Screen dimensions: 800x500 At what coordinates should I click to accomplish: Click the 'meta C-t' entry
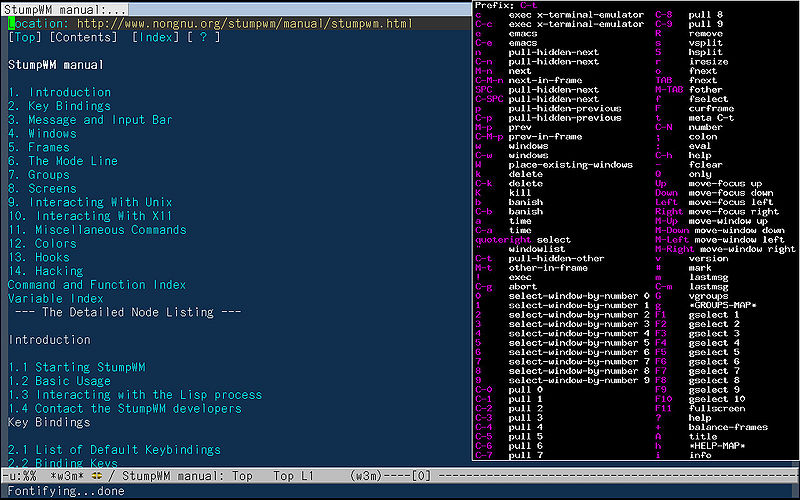pyautogui.click(x=711, y=118)
